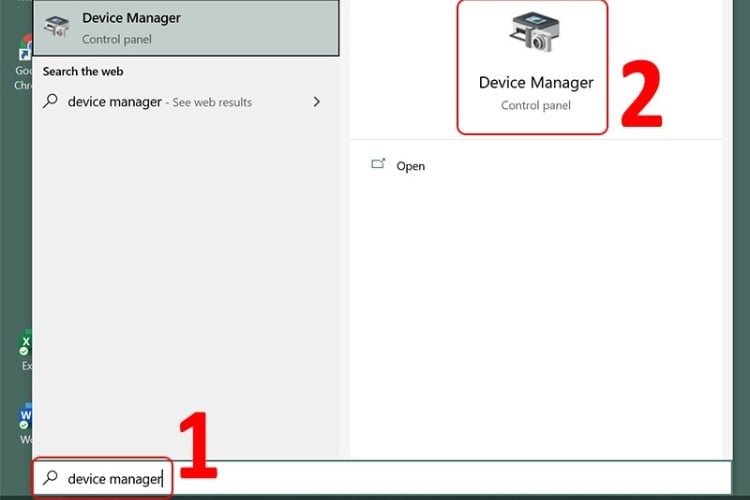The height and width of the screenshot is (500, 750).
Task: Click the 'See web results' text
Action: point(212,102)
